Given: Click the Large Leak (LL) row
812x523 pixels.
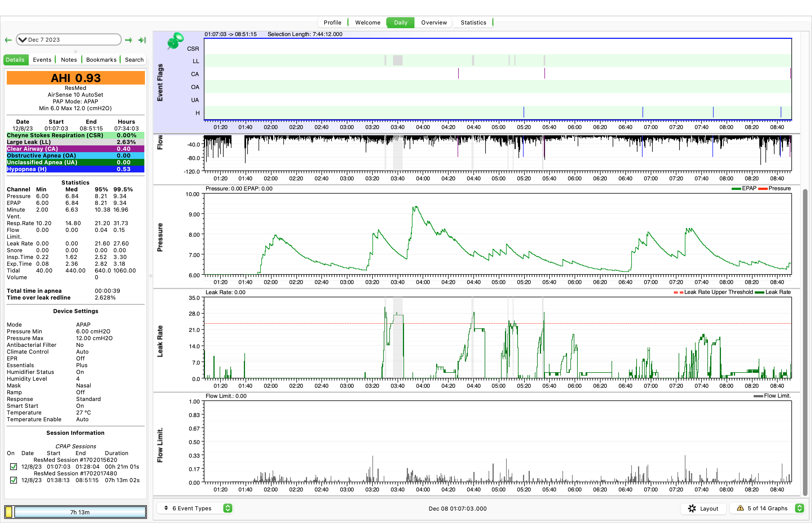Looking at the screenshot, I should click(76, 142).
